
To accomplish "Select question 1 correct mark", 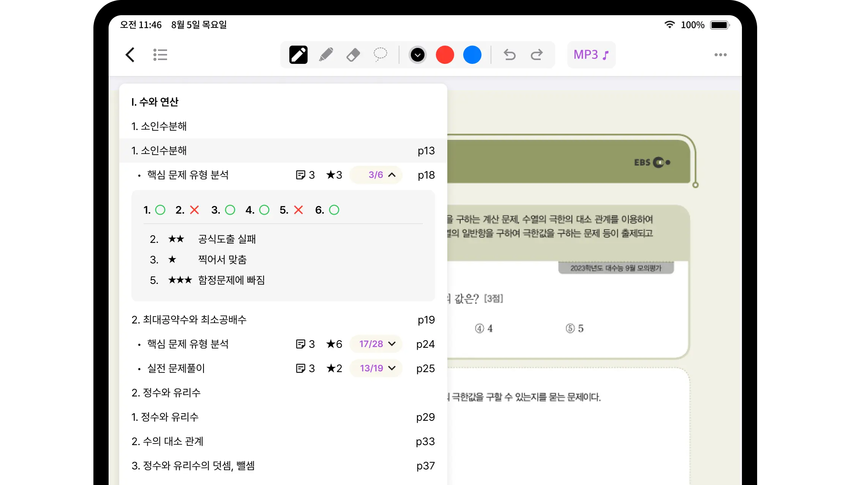I will pos(160,210).
